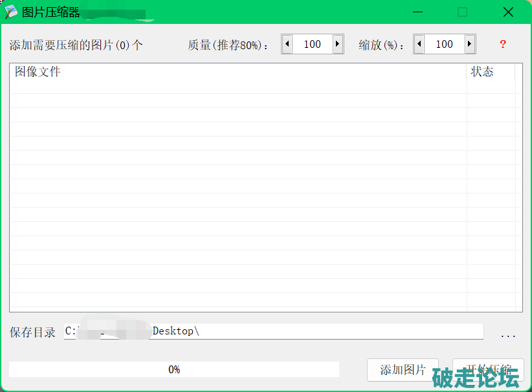Close the 图片压缩器 window
The image size is (532, 392).
(x=508, y=12)
